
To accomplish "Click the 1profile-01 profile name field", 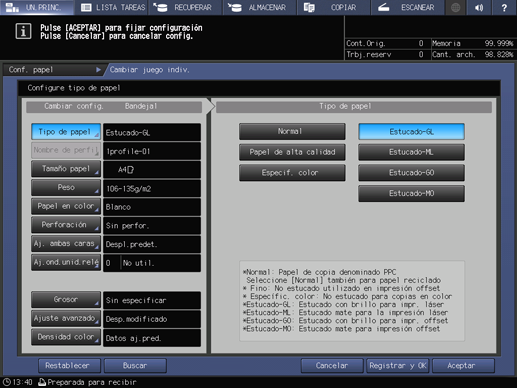I will coord(152,151).
